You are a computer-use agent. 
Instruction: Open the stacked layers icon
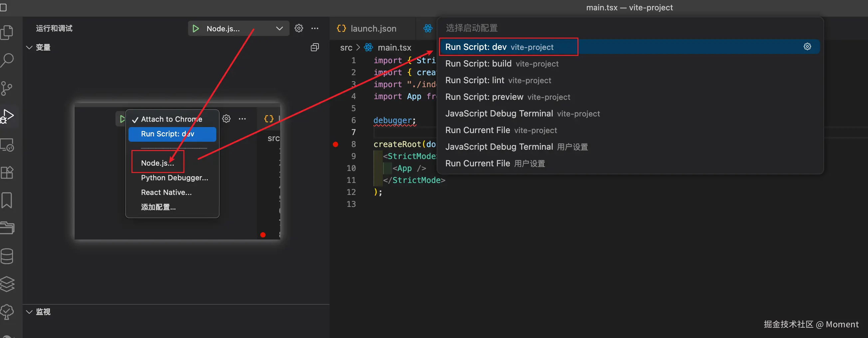click(x=7, y=284)
